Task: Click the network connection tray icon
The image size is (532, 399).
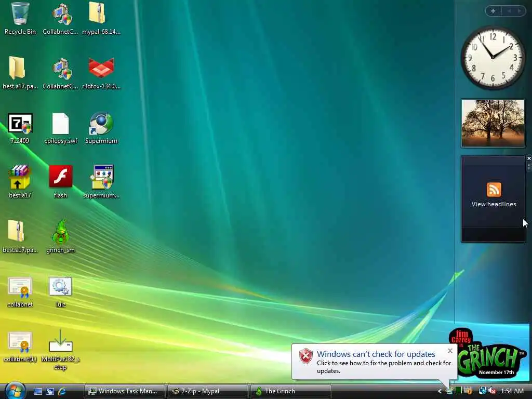Action: tap(482, 391)
